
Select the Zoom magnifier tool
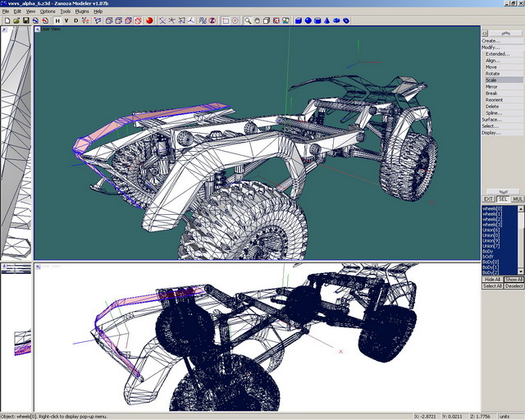247,21
